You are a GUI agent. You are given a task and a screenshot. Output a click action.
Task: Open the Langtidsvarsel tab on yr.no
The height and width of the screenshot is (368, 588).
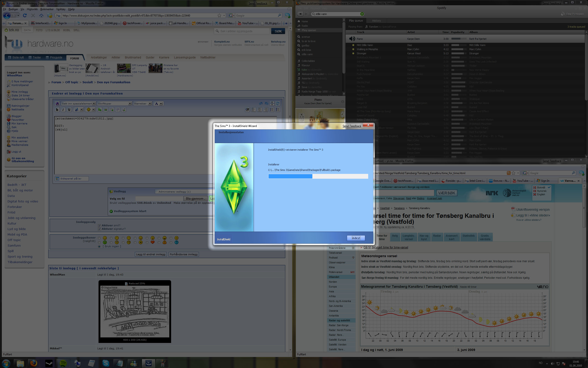pyautogui.click(x=408, y=237)
